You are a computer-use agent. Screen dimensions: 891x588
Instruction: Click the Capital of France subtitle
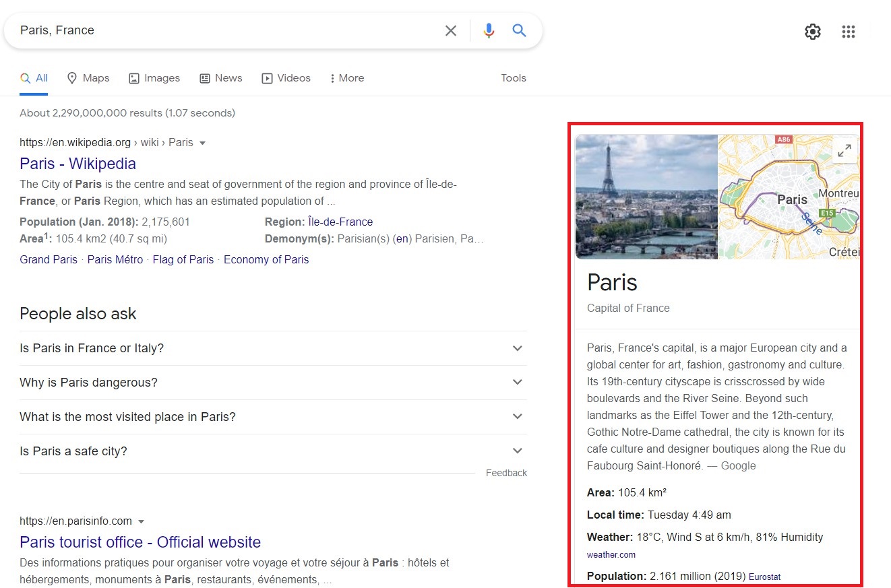tap(628, 308)
